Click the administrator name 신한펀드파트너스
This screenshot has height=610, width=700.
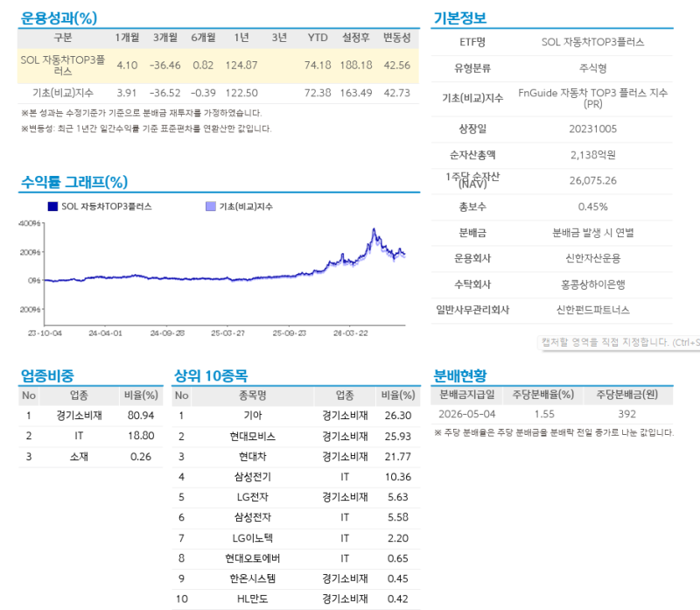[593, 310]
